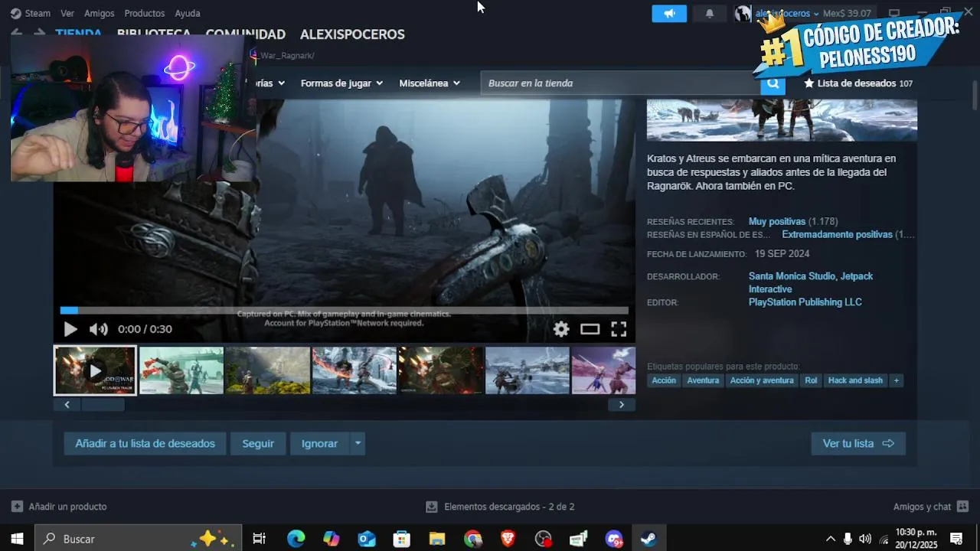Image resolution: width=980 pixels, height=551 pixels.
Task: Select the sixth snowy sled thumbnail
Action: point(528,370)
